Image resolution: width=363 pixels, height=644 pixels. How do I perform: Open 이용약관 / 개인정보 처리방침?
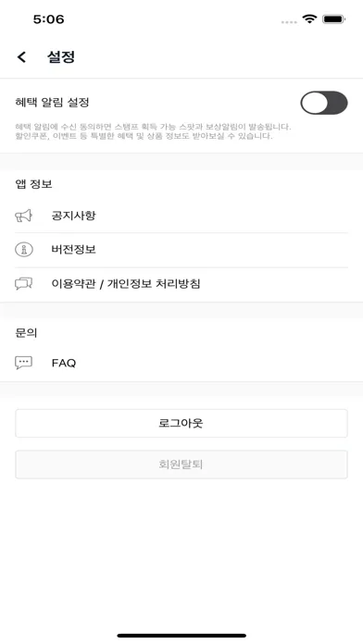pyautogui.click(x=181, y=284)
